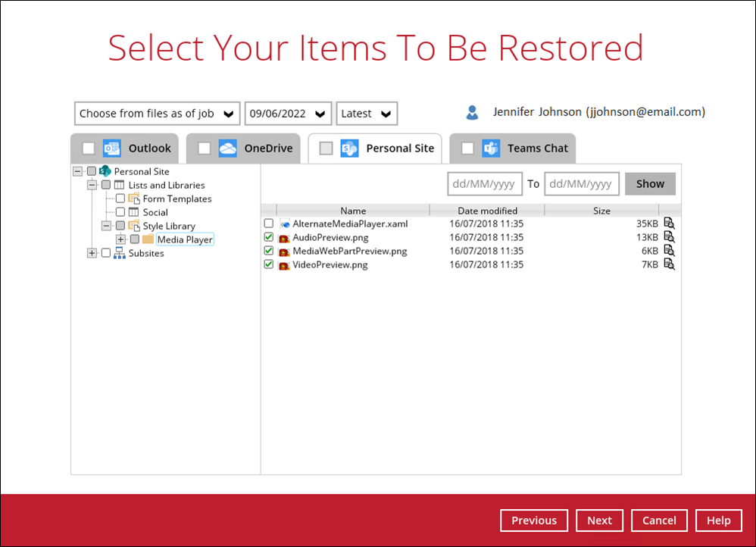Viewport: 756px width, 547px height.
Task: Switch to the Teams Chat tab
Action: tap(513, 148)
